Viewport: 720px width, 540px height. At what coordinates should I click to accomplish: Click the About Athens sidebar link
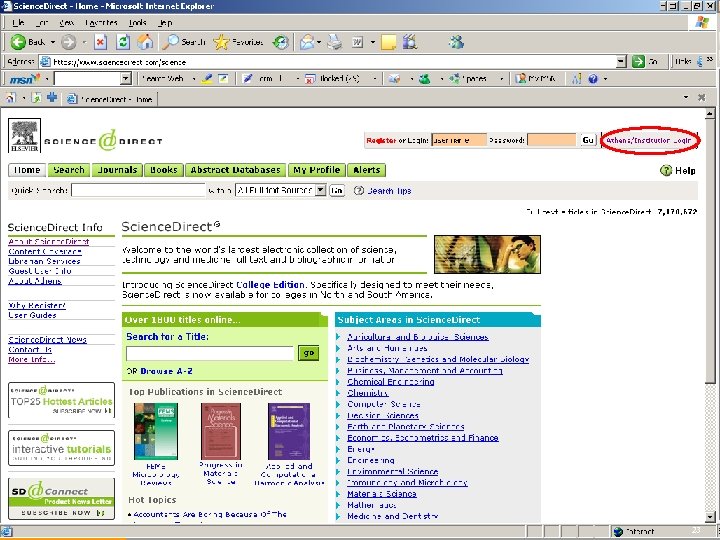(x=35, y=281)
